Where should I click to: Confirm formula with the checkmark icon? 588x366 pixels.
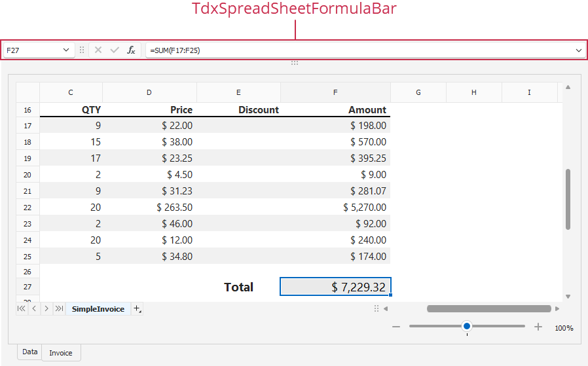point(115,50)
